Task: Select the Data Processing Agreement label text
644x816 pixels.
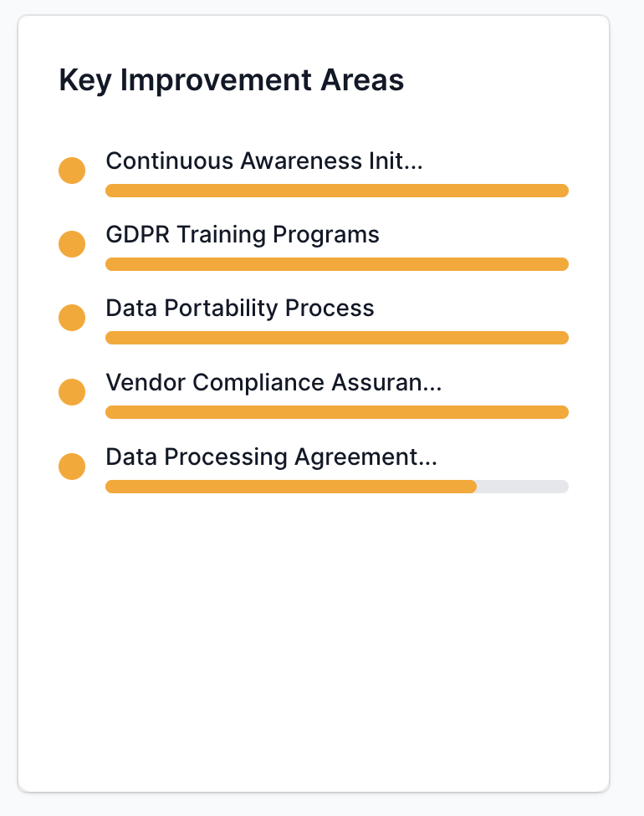Action: (271, 457)
